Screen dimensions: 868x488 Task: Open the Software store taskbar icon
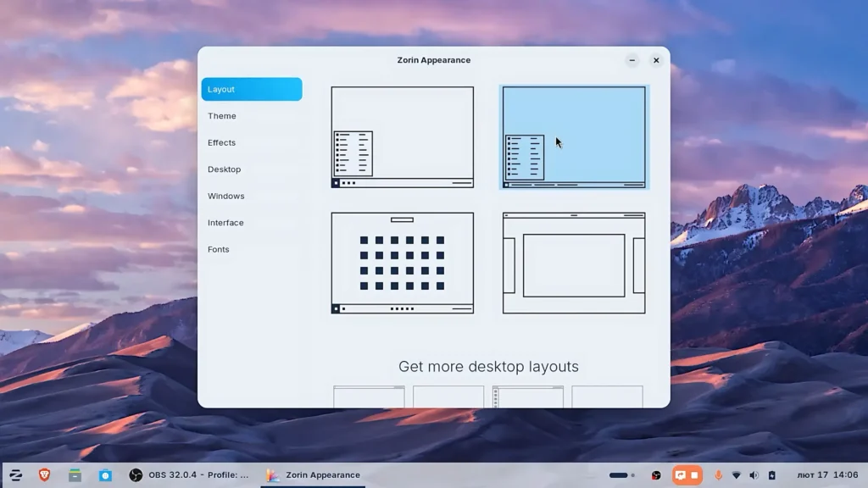105,474
